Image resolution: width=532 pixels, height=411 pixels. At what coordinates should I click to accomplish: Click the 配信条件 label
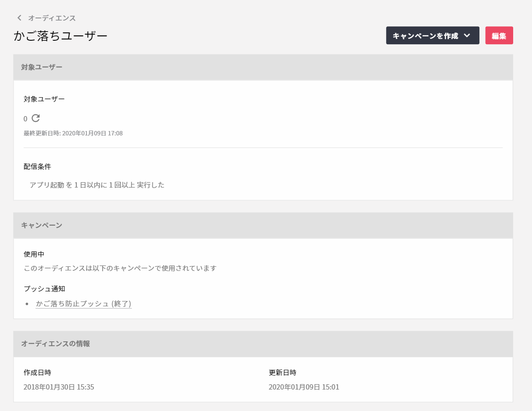(x=37, y=167)
